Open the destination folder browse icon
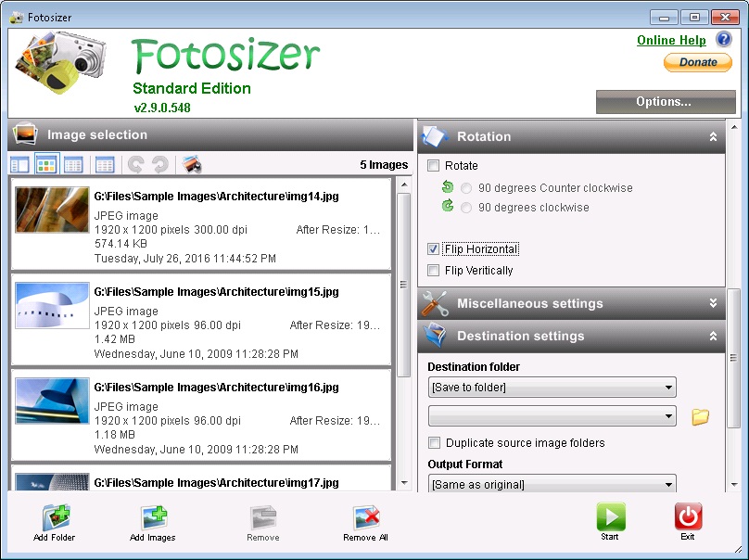 pyautogui.click(x=701, y=417)
